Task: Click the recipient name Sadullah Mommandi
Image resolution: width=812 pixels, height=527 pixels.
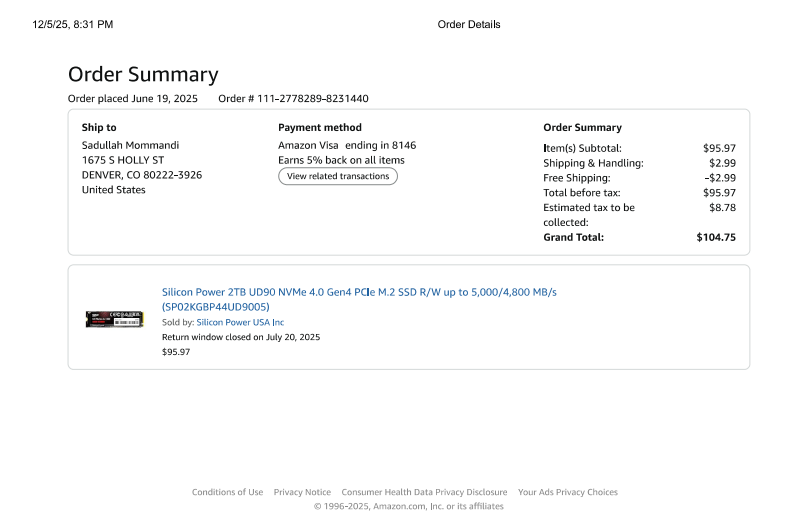Action: (x=130, y=146)
